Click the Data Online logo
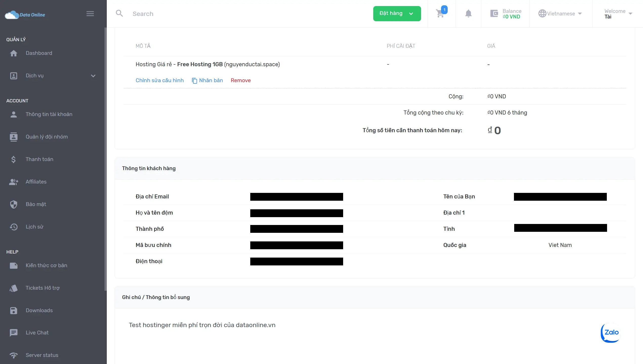 tap(25, 15)
